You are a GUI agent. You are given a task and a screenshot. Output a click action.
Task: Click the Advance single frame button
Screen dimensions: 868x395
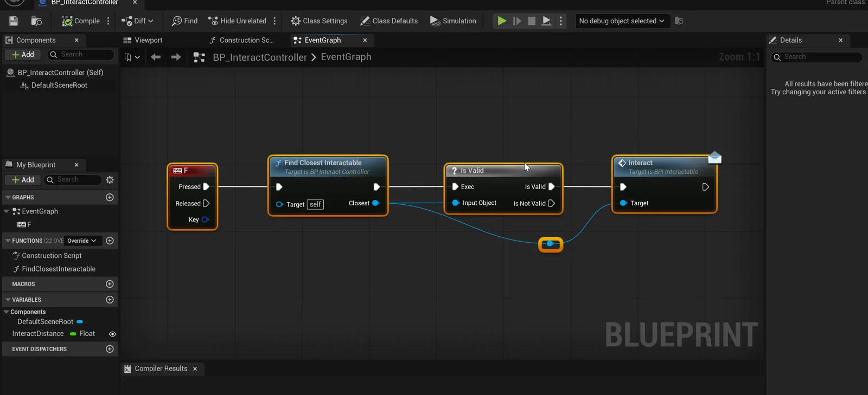click(517, 21)
